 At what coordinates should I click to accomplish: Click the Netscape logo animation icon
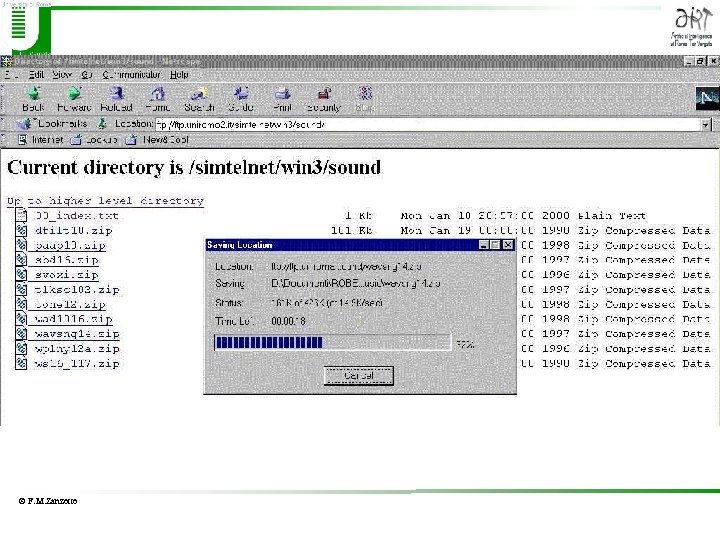706,98
